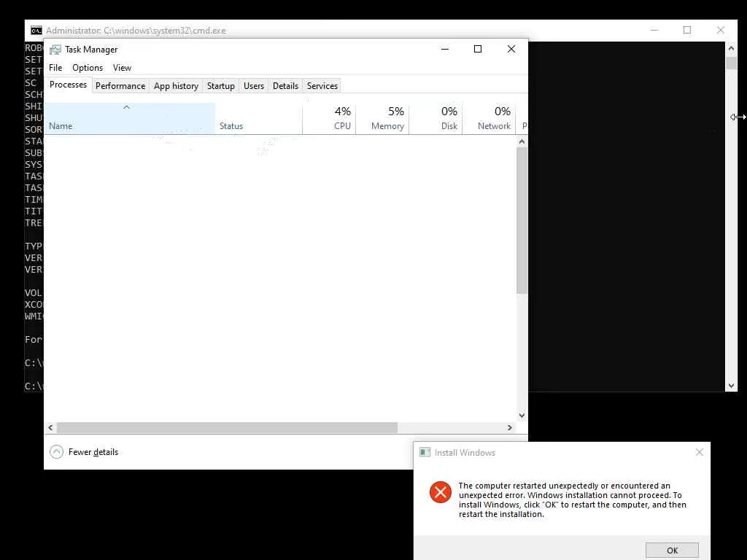Close the Task Manager window

tap(511, 49)
